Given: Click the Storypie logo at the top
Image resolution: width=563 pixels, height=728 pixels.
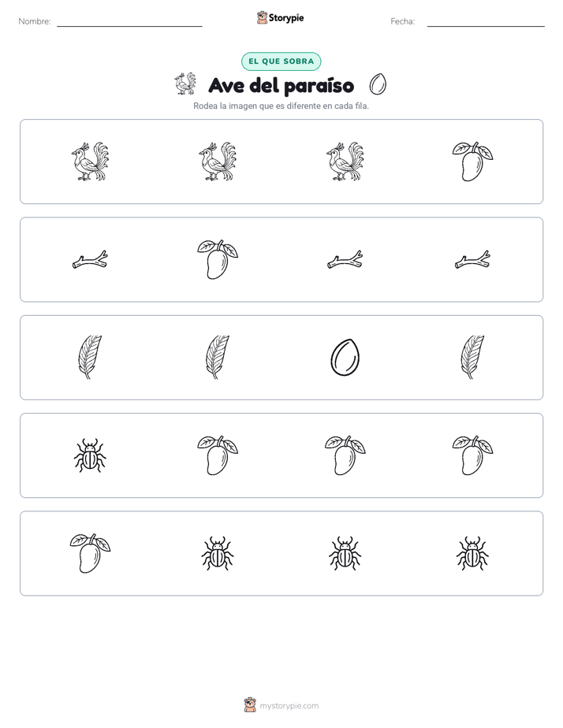Looking at the screenshot, I should 281,17.
